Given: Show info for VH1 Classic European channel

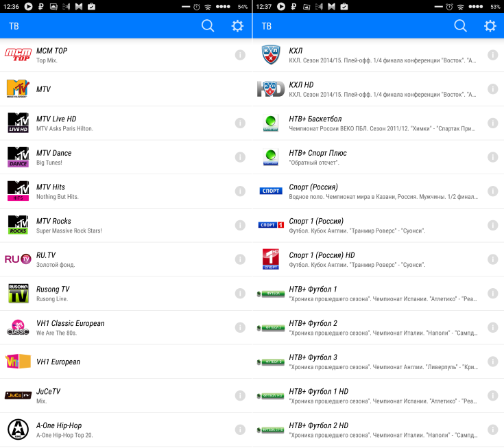Looking at the screenshot, I should [240, 328].
